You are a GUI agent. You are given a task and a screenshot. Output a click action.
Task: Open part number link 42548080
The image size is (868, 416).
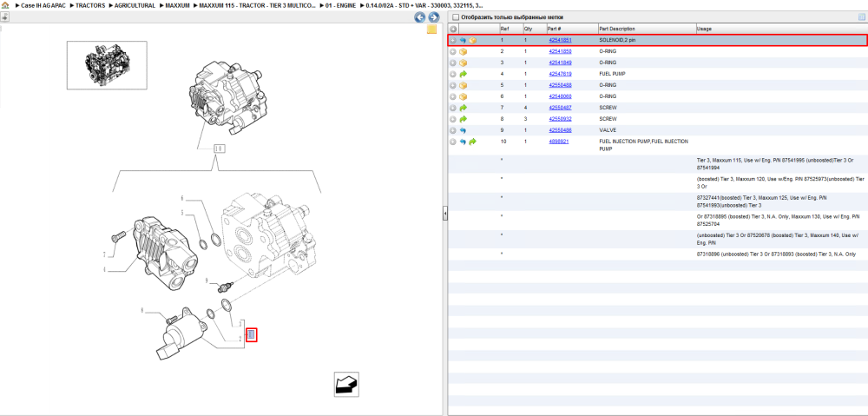point(560,96)
